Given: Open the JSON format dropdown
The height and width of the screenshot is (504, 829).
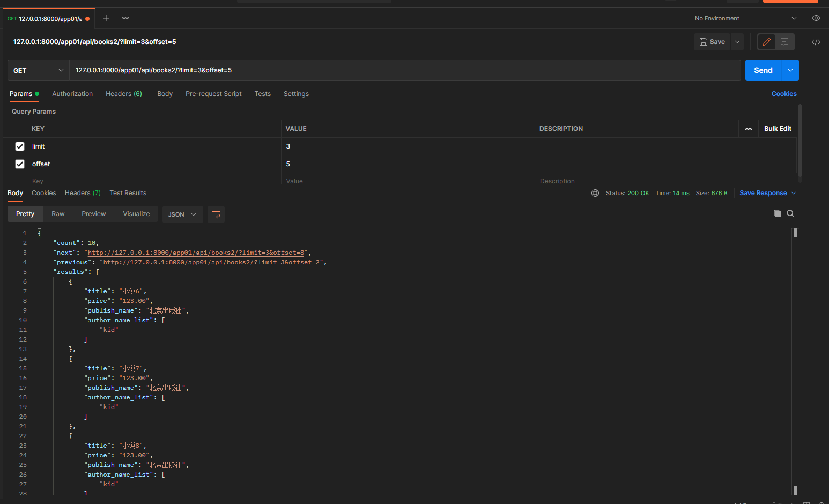Looking at the screenshot, I should click(x=182, y=214).
